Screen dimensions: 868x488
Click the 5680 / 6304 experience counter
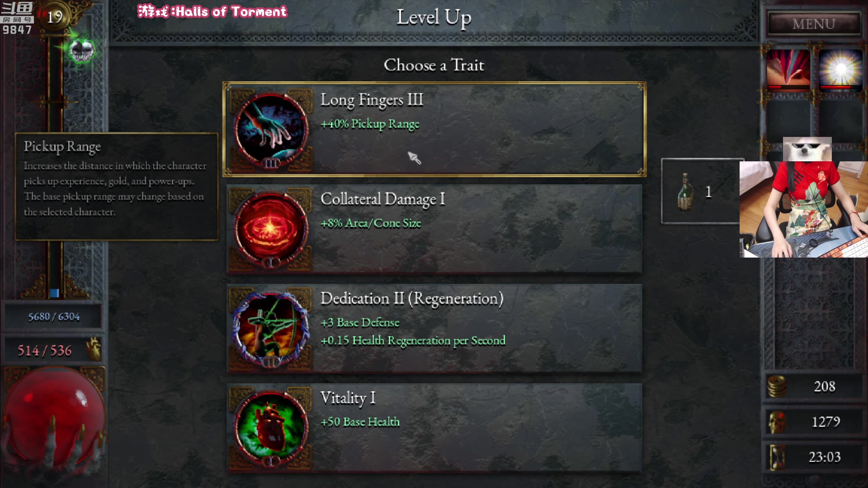[x=54, y=316]
